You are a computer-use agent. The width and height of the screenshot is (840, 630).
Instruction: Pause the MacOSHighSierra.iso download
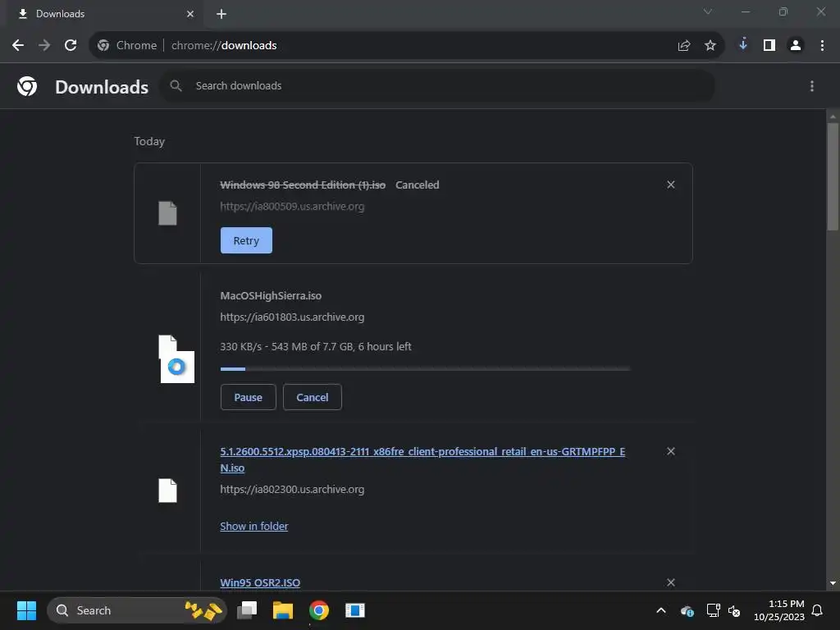[248, 397]
